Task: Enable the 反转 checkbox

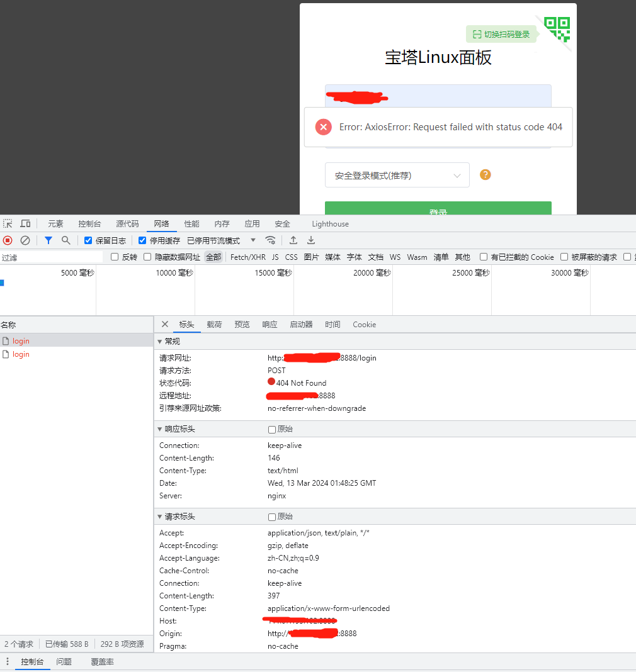Action: pos(115,257)
